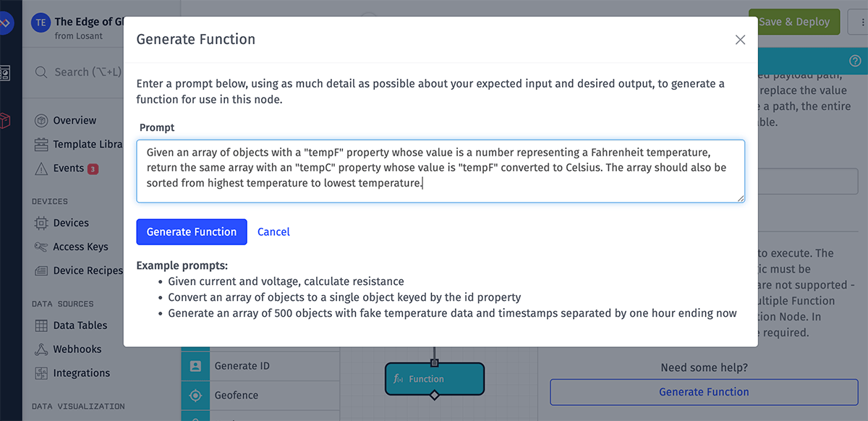
Task: Click the Access Keys key icon
Action: (41, 247)
